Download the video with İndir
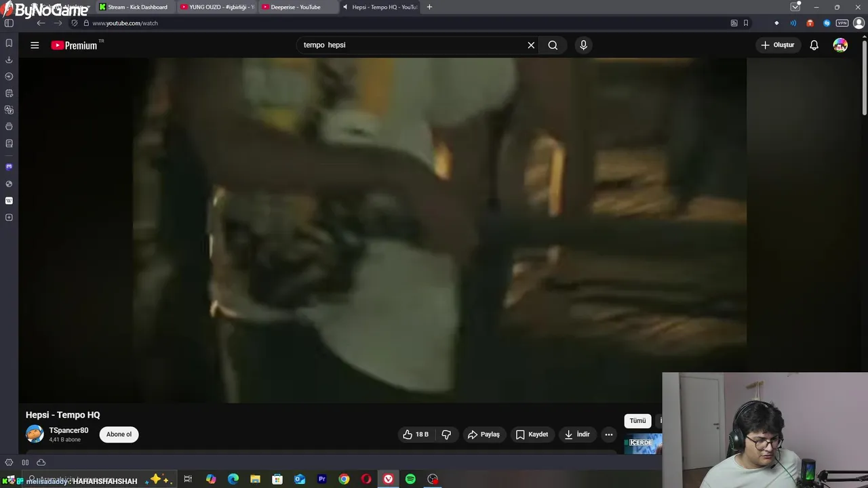The image size is (868, 488). point(577,434)
